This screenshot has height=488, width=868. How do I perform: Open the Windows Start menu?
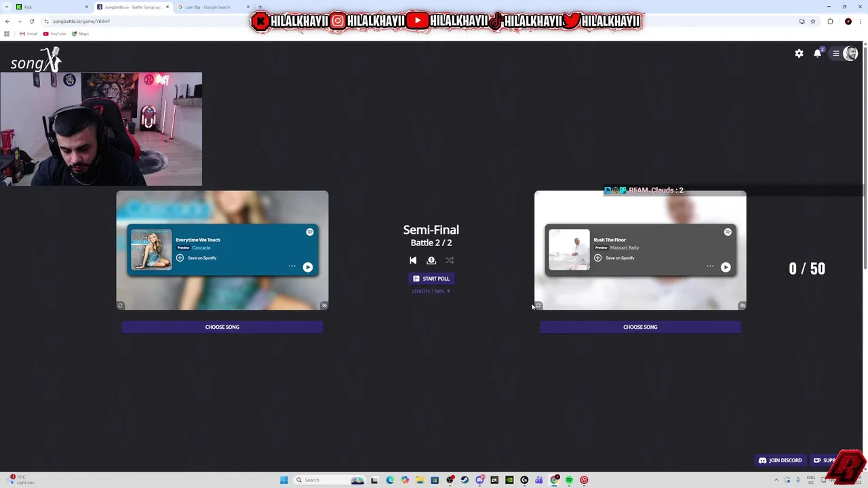tap(284, 480)
